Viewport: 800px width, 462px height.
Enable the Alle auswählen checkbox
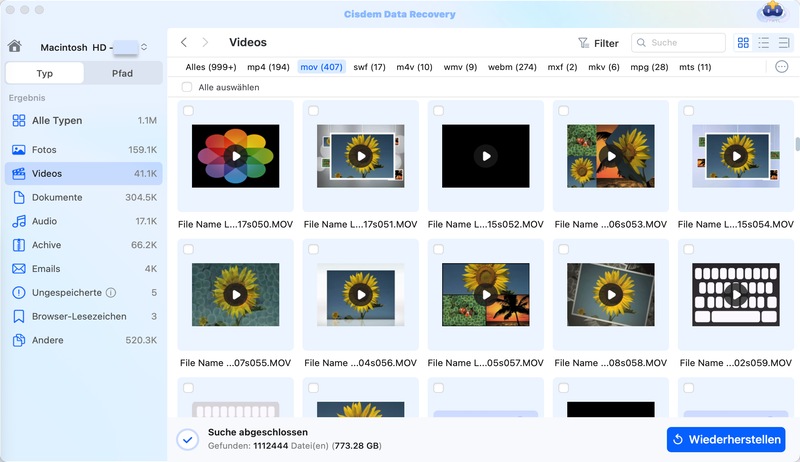[187, 87]
